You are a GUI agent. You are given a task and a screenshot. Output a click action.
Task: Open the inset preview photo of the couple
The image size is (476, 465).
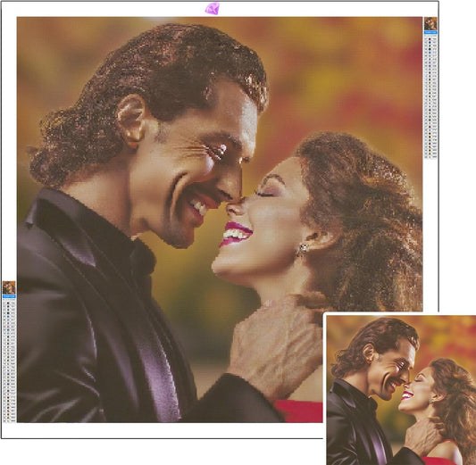pos(401,390)
